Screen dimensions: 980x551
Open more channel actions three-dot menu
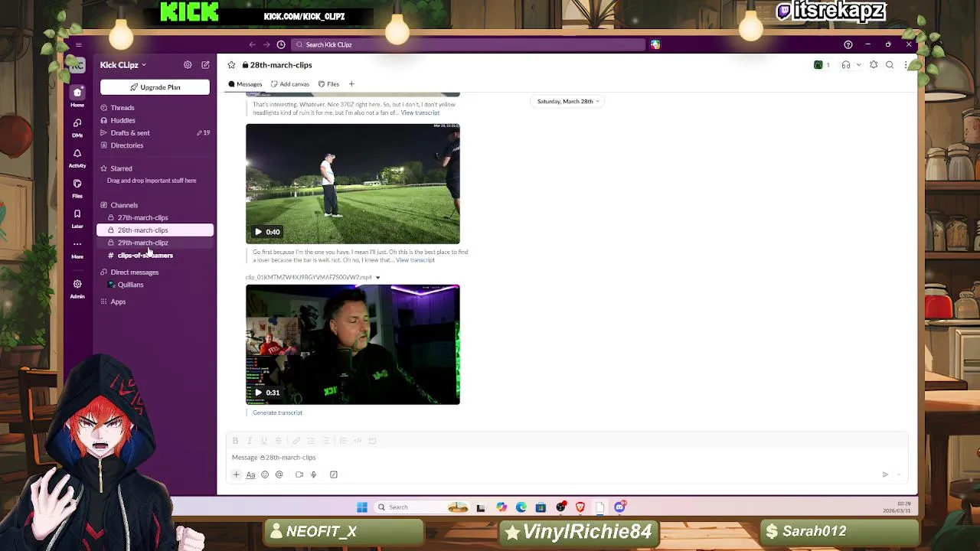point(906,65)
